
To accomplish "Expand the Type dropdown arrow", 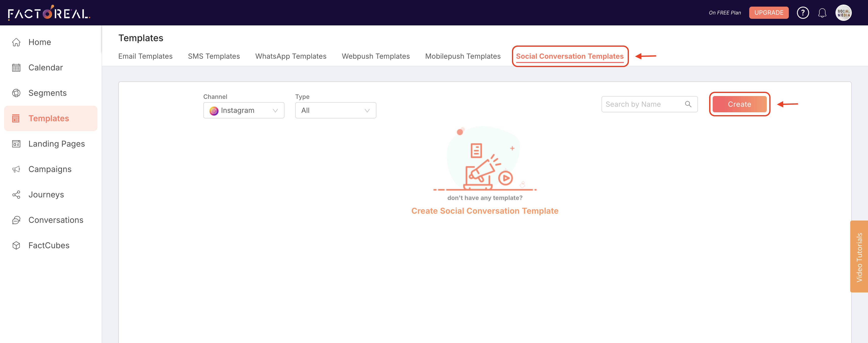I will pyautogui.click(x=367, y=111).
